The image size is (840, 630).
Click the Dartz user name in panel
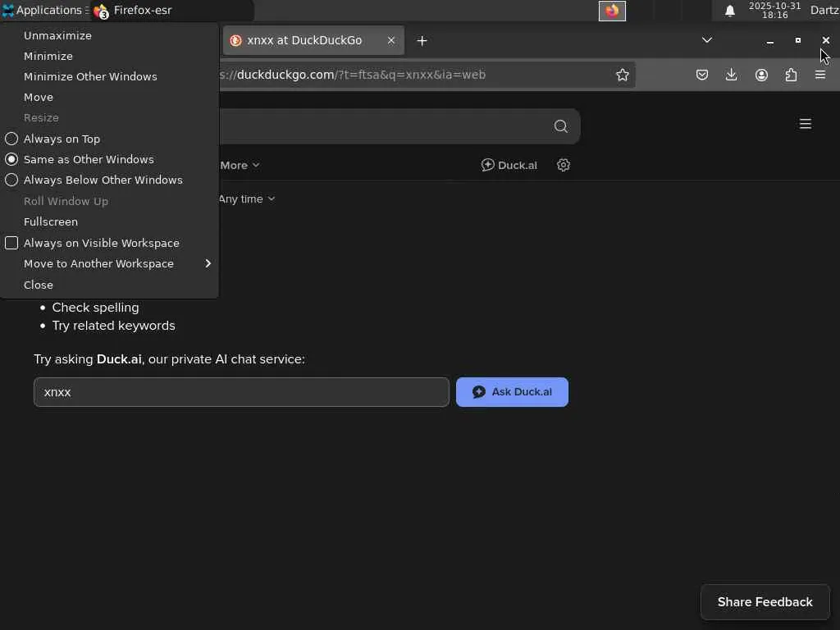click(824, 10)
